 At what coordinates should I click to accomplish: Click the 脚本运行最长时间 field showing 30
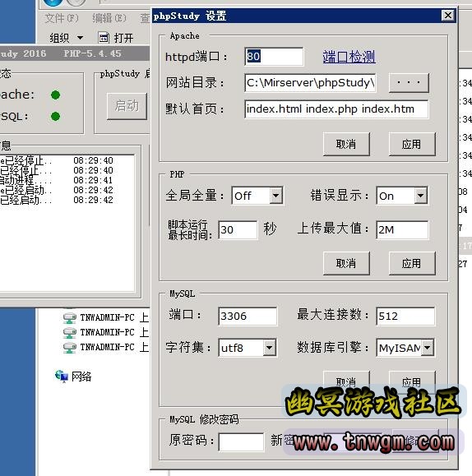(x=238, y=230)
